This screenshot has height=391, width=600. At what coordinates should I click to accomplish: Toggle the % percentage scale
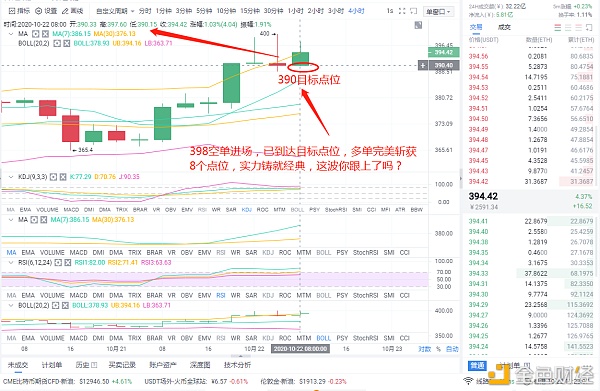(x=439, y=349)
